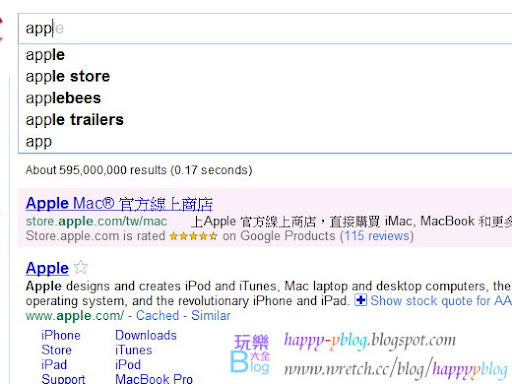Open the 'Apple' search result title

[x=47, y=268]
